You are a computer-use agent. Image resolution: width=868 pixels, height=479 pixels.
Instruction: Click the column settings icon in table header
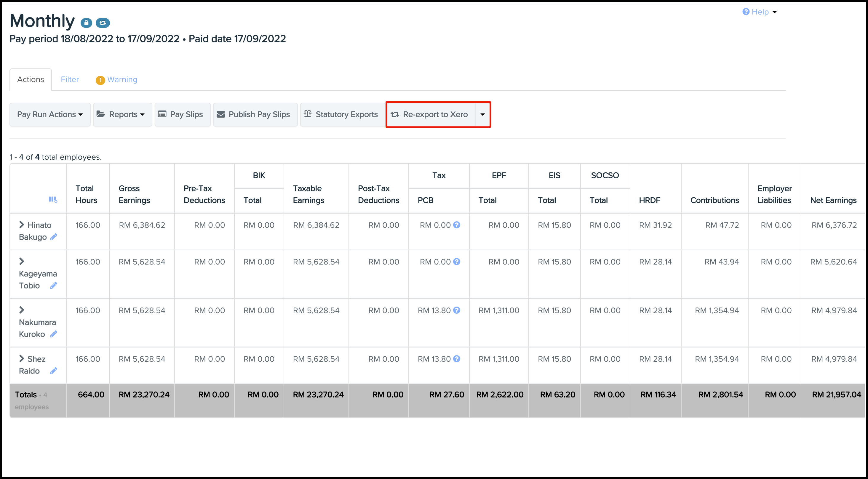(x=53, y=200)
